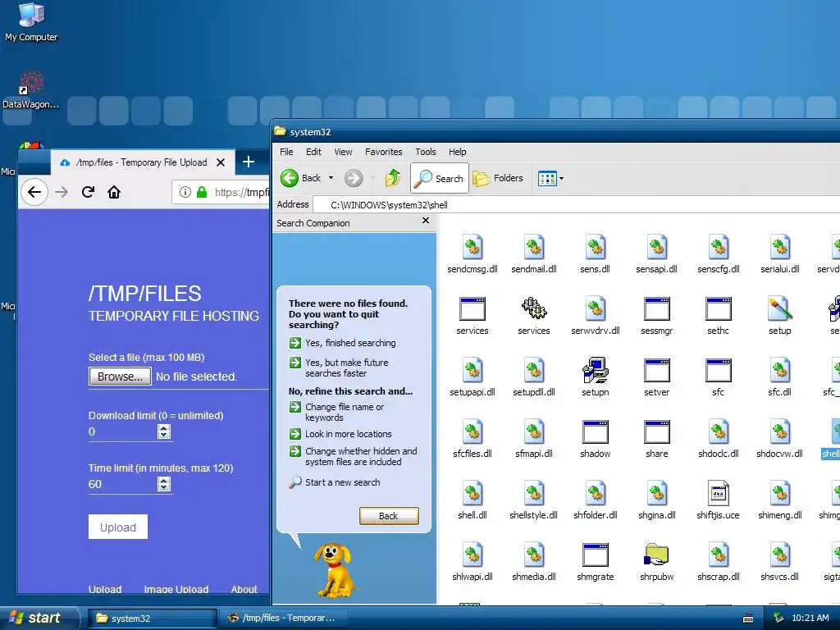Reload the tmp/files page
Screen dimensions: 840x630
pos(88,192)
